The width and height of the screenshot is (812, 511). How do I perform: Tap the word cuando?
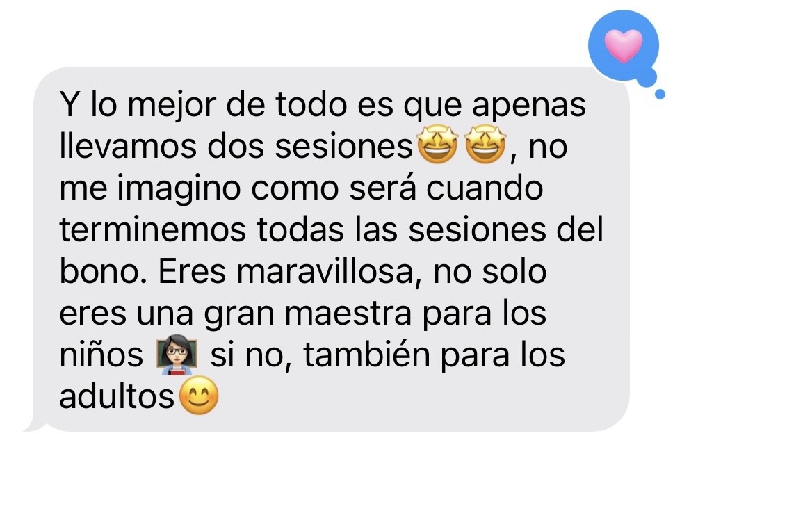[x=485, y=188]
